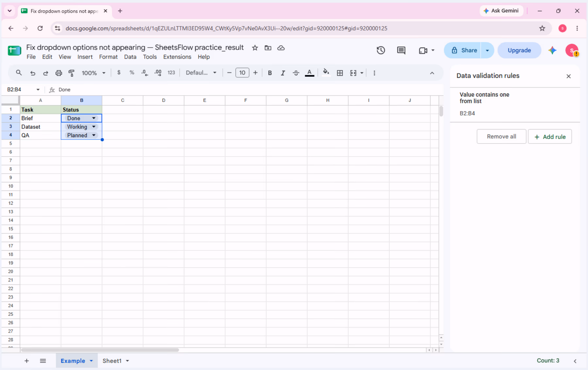Open the comments icon

coord(401,50)
